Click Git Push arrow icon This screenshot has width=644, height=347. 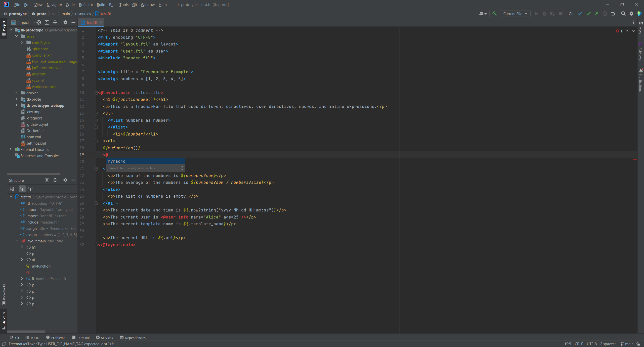(596, 14)
